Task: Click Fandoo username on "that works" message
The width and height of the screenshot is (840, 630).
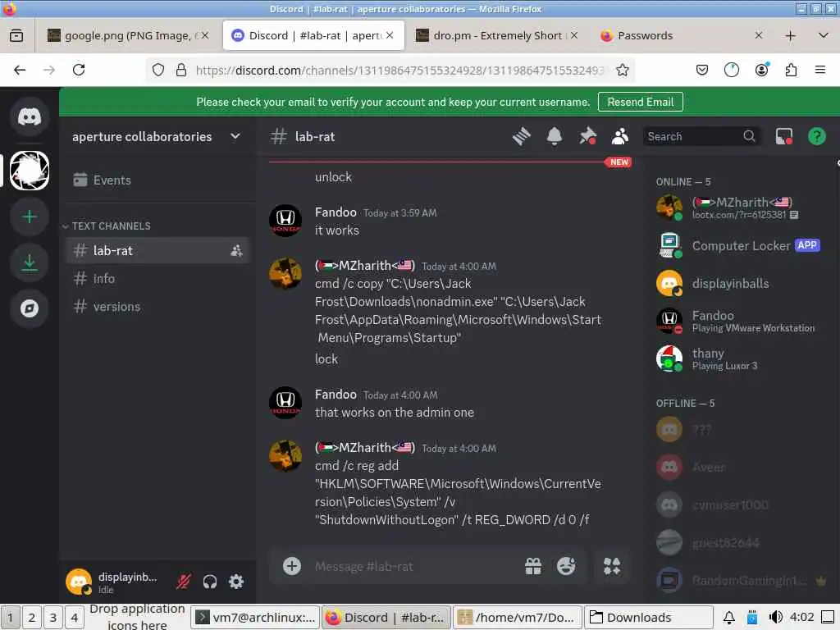Action: pos(336,395)
